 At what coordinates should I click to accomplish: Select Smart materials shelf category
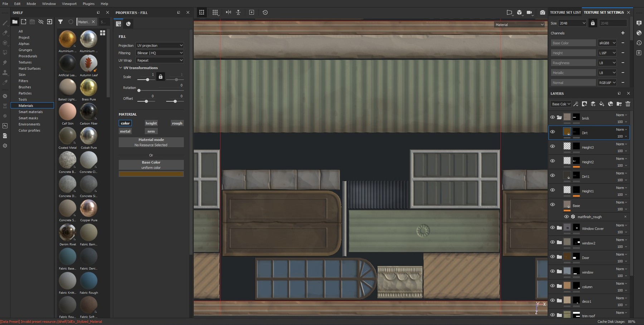point(30,112)
